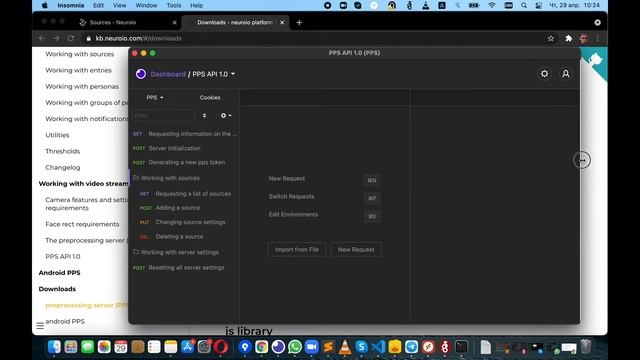Click the New Request button
Image resolution: width=640 pixels, height=360 pixels.
pos(356,249)
